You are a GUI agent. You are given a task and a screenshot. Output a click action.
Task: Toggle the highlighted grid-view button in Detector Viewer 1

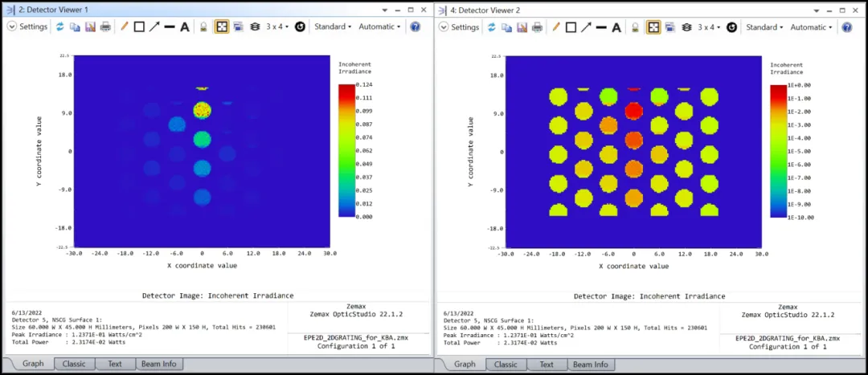223,26
